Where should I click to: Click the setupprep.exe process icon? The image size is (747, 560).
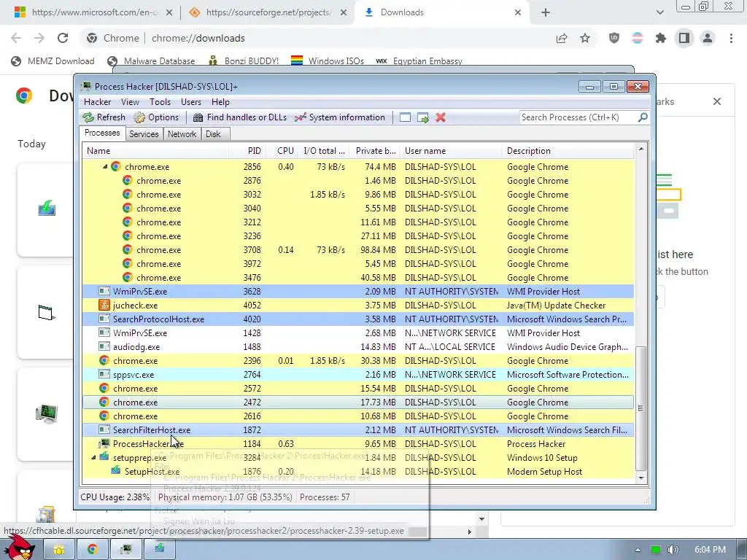[104, 457]
